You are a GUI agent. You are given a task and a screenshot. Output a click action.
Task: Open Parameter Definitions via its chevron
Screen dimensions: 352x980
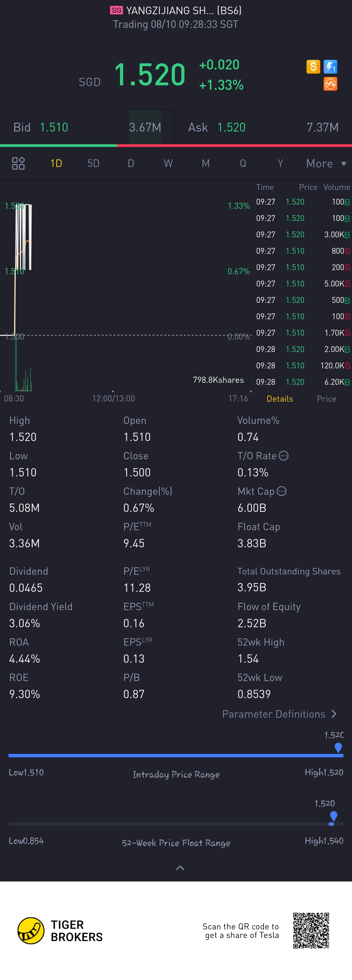click(x=334, y=714)
